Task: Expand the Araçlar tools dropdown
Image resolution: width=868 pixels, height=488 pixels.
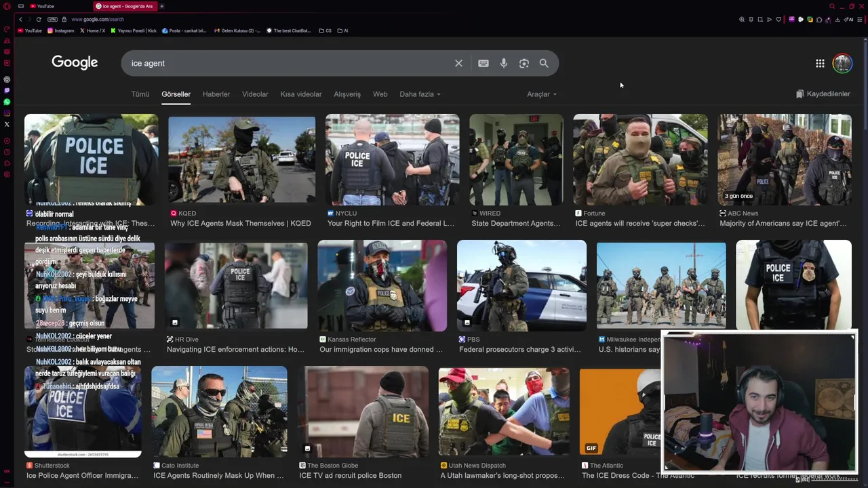Action: point(542,94)
